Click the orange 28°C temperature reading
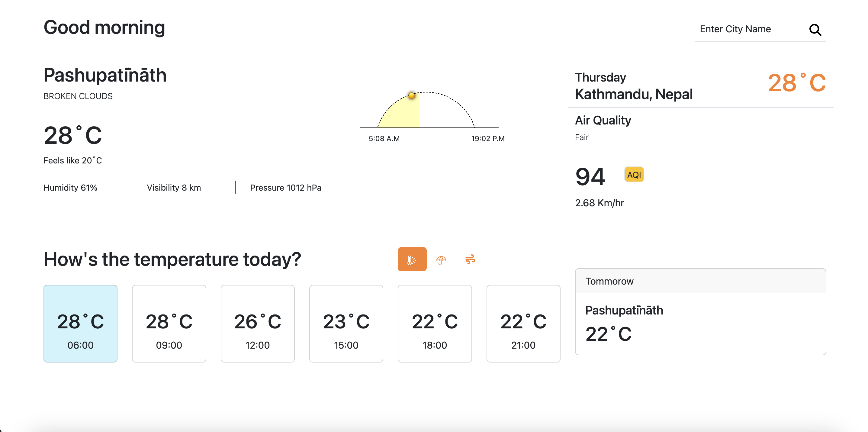This screenshot has width=868, height=432. click(x=796, y=83)
